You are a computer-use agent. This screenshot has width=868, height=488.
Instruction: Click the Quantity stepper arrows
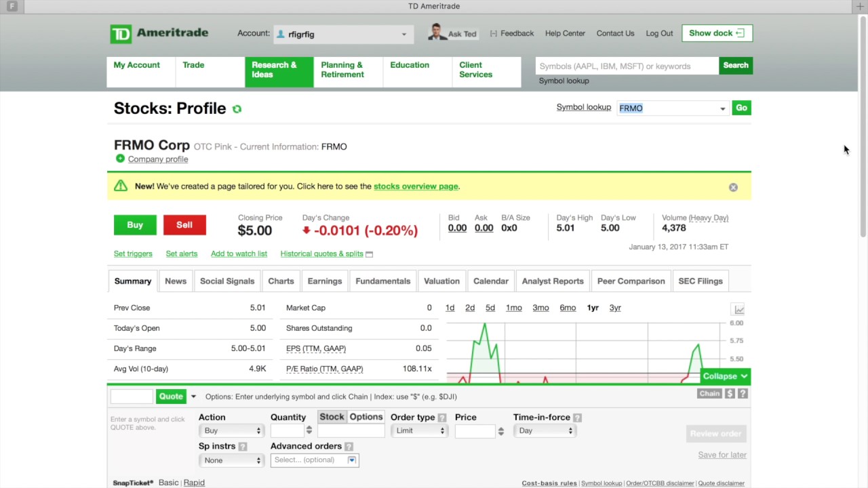coord(309,430)
